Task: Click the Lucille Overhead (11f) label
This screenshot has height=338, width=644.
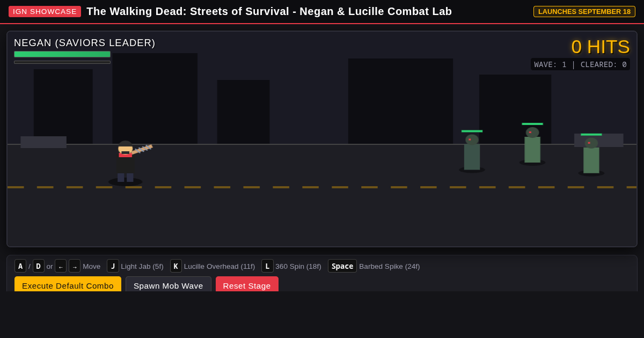Action: pyautogui.click(x=219, y=266)
